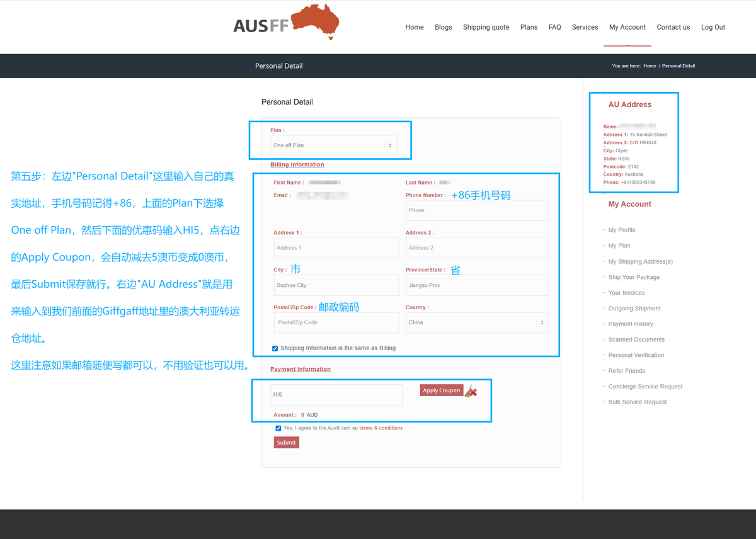Click the Home breadcrumb link

pos(650,66)
